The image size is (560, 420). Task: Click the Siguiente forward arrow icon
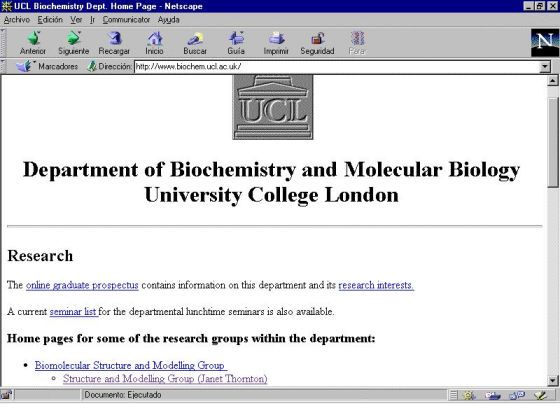tap(73, 38)
